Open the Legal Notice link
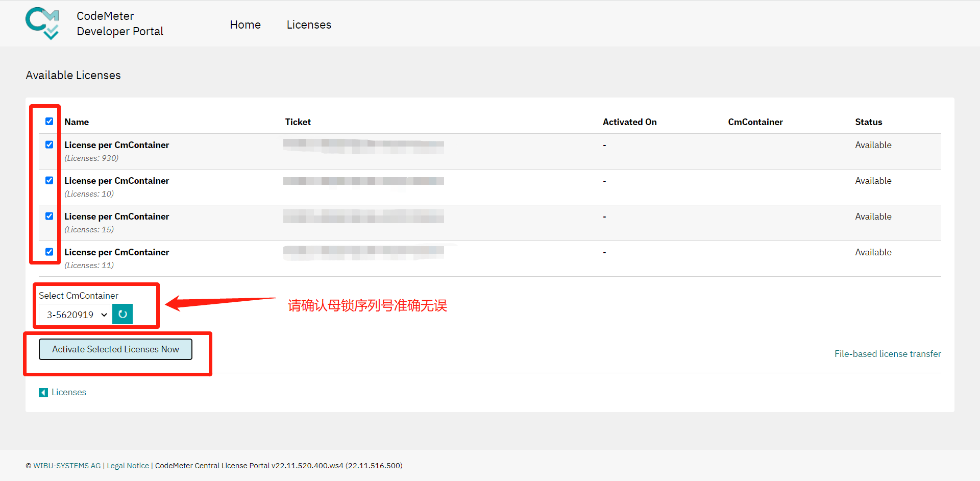 (128, 466)
